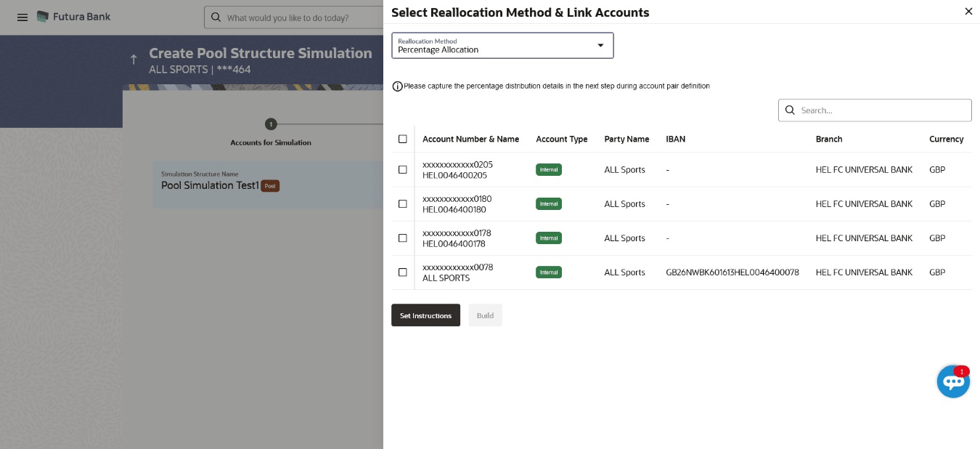
Task: Close the Select Reallocation Method panel
Action: (968, 12)
